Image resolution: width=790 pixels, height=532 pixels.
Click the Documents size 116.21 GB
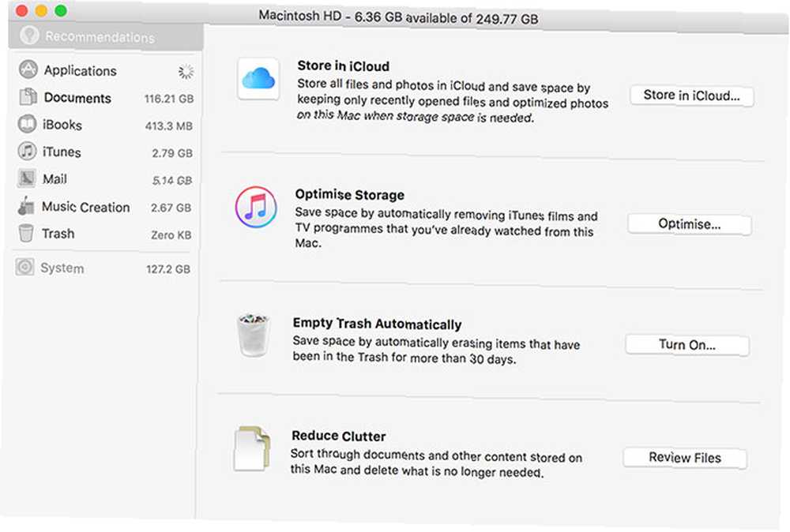(169, 99)
